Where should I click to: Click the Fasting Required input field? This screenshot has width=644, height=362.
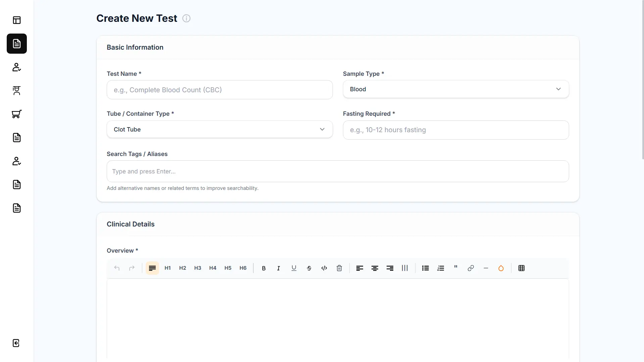(x=456, y=130)
